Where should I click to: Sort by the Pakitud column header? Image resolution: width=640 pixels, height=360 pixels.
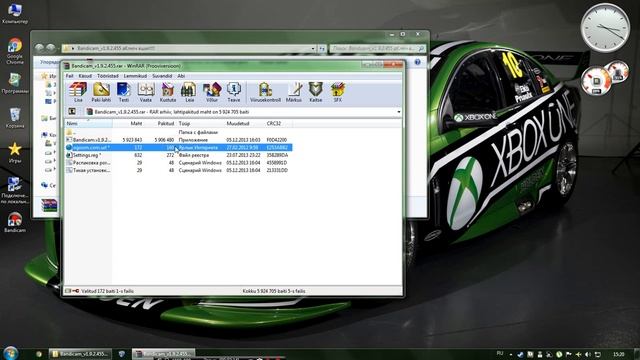160,123
